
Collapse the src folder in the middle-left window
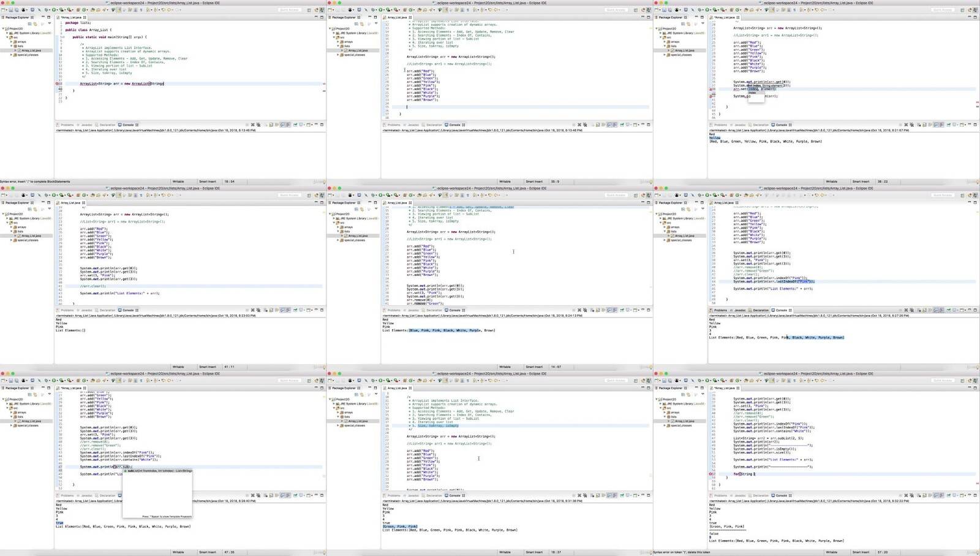[7, 222]
